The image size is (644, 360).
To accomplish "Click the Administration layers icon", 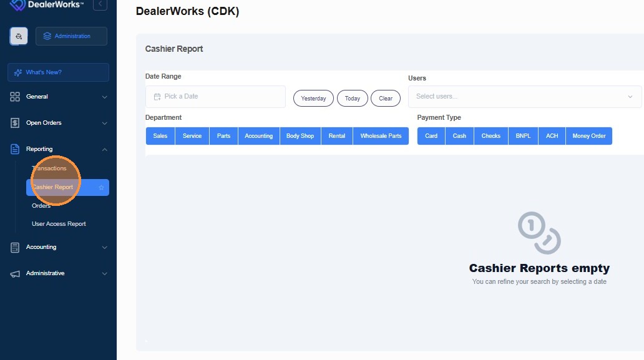I will tap(47, 36).
